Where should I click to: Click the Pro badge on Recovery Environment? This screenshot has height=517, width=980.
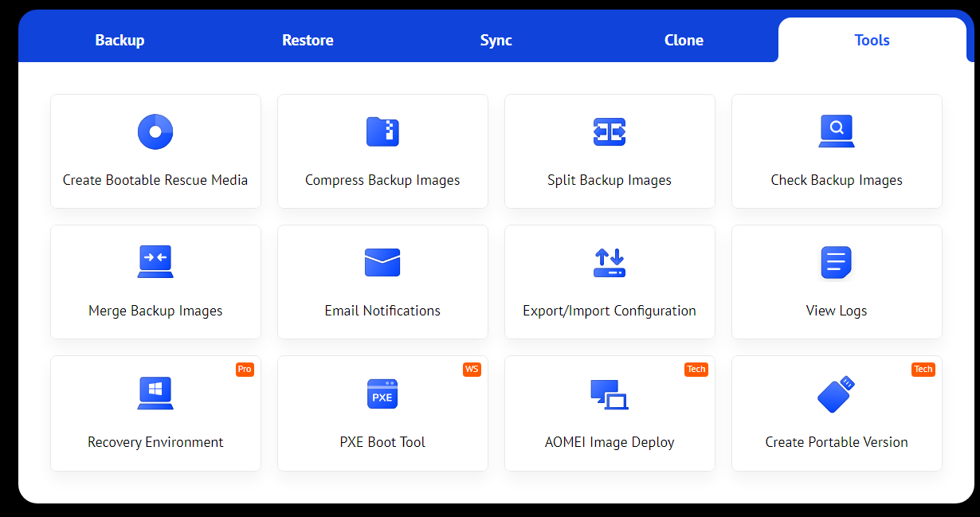click(x=245, y=370)
